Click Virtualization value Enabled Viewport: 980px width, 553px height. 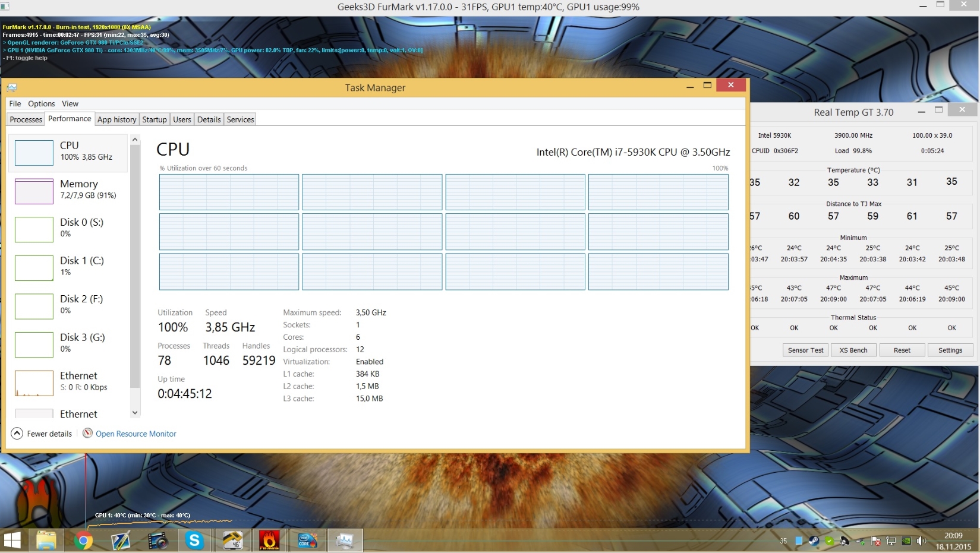[x=370, y=362]
